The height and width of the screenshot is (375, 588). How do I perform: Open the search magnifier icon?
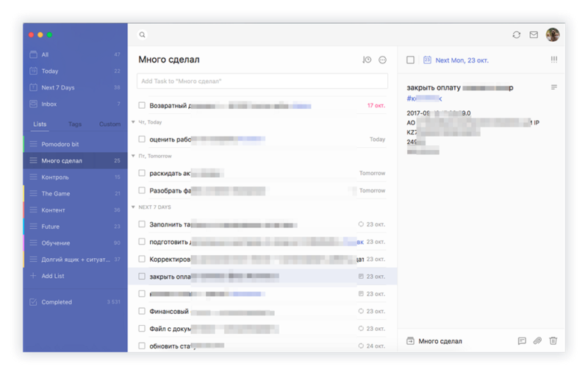[142, 35]
